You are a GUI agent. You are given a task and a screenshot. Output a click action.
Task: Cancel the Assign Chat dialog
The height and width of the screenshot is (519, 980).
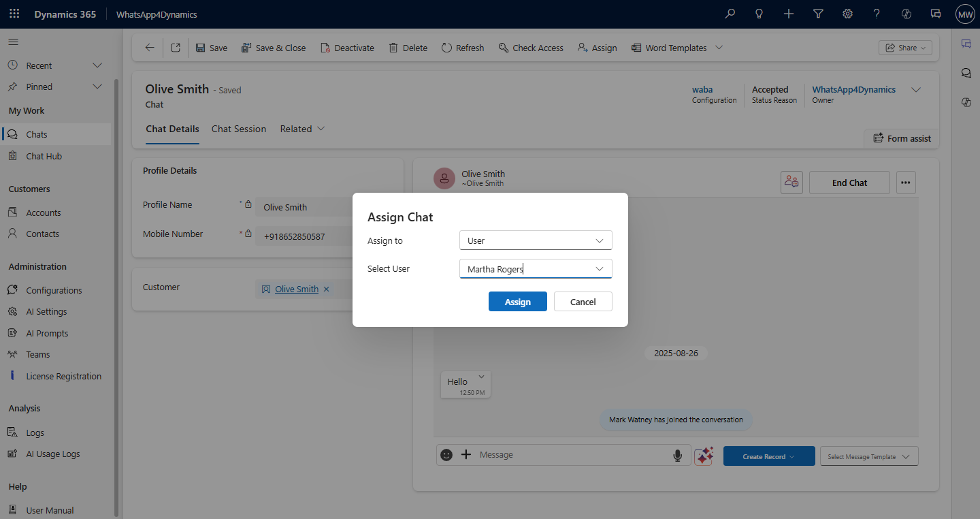pyautogui.click(x=583, y=302)
